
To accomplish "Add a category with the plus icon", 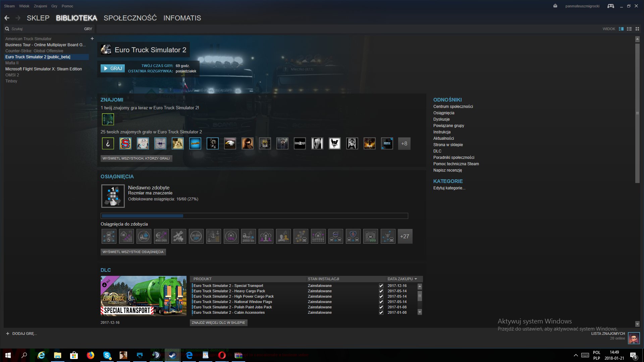I will pos(92,39).
